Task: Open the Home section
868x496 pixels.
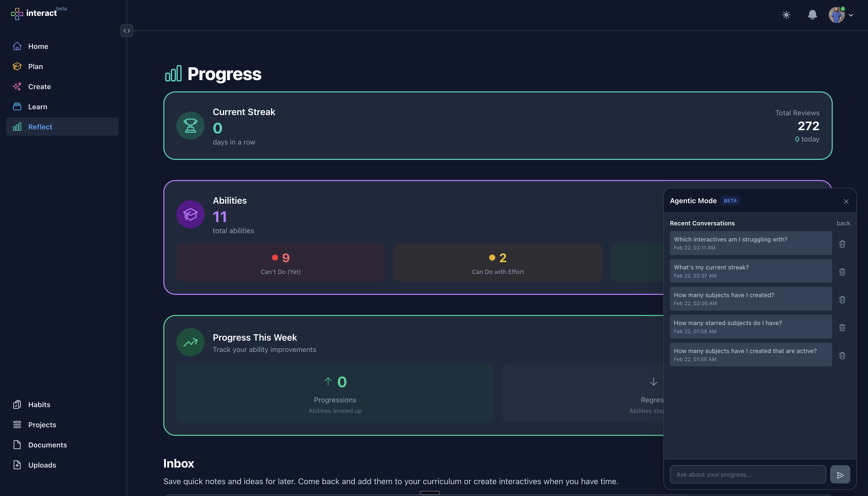Action: coord(38,46)
